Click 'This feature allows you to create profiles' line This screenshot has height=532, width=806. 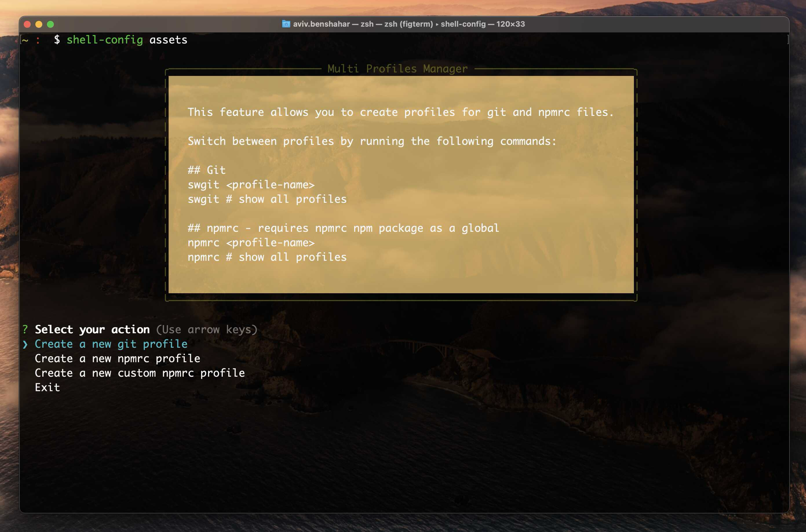(401, 112)
